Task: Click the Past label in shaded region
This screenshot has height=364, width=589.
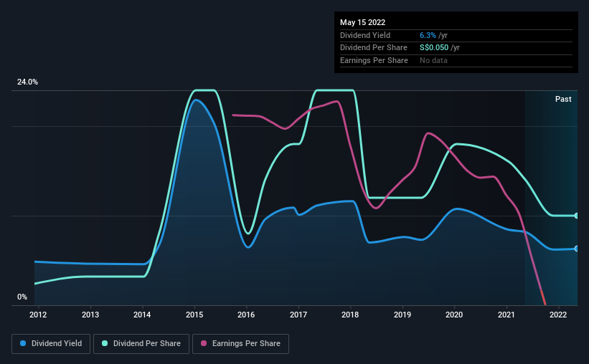Action: pos(563,99)
